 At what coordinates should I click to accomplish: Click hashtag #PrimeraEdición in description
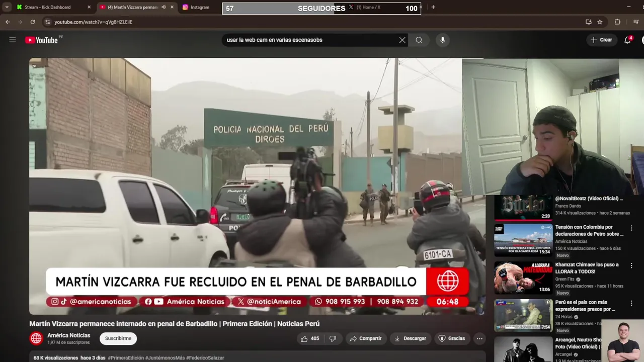(x=126, y=358)
